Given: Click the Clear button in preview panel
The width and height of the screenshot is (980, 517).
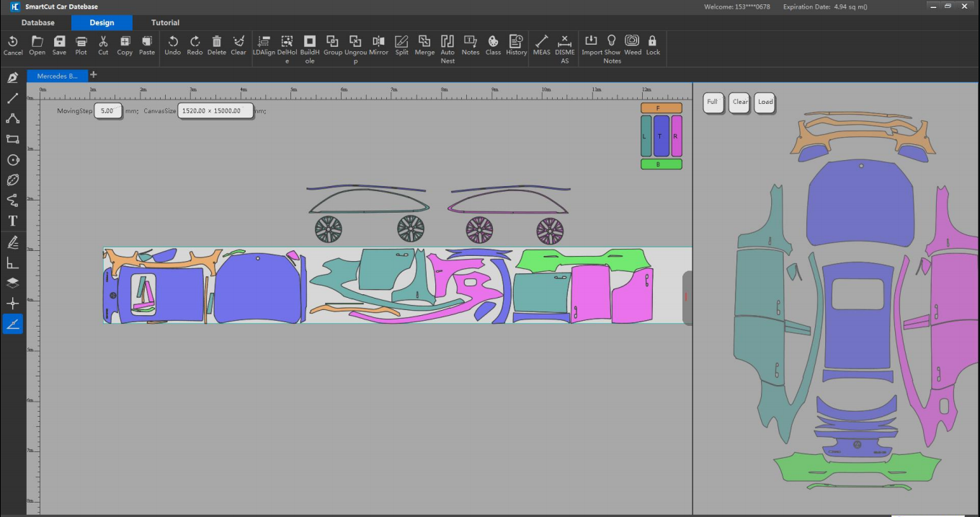Looking at the screenshot, I should click(740, 102).
